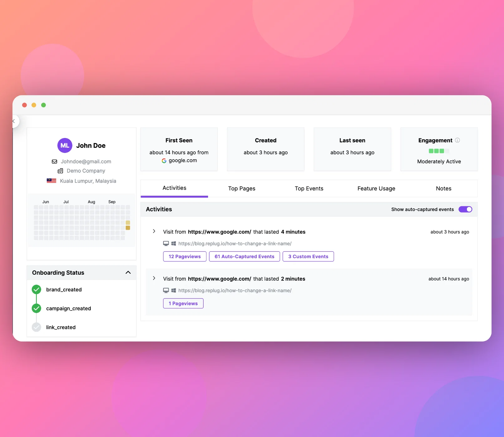Switch to the Activities tab

coord(174,188)
